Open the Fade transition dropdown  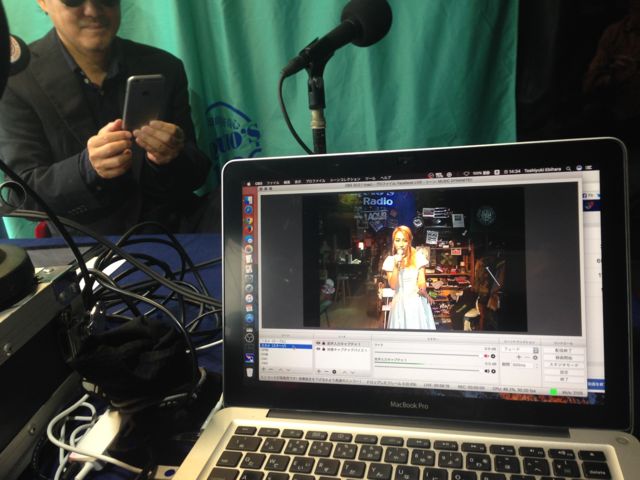coord(522,350)
